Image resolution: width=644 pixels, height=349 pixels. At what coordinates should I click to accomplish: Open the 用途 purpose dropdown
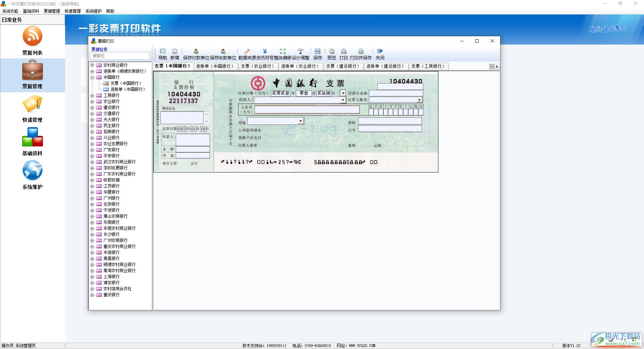click(301, 121)
